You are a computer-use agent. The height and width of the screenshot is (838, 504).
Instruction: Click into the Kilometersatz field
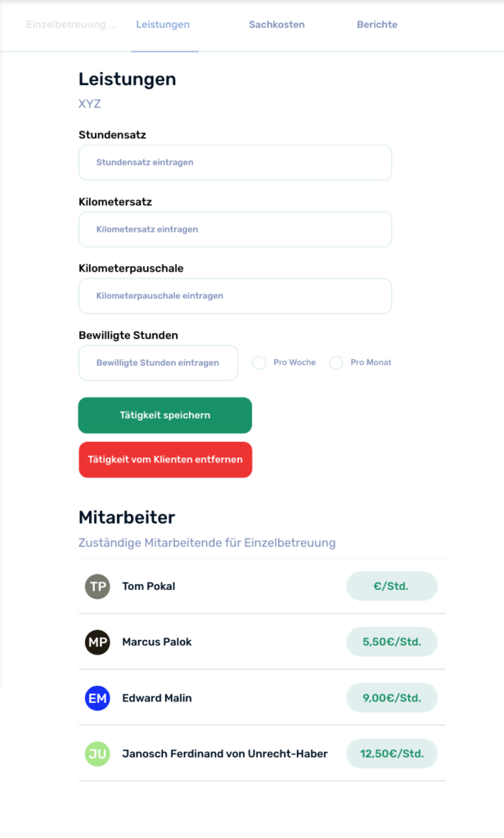pos(235,230)
